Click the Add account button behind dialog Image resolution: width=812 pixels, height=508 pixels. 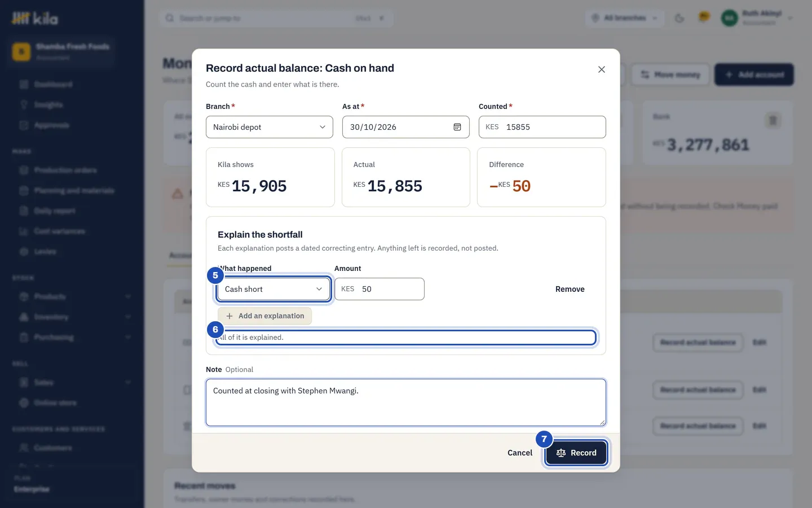[x=754, y=75]
